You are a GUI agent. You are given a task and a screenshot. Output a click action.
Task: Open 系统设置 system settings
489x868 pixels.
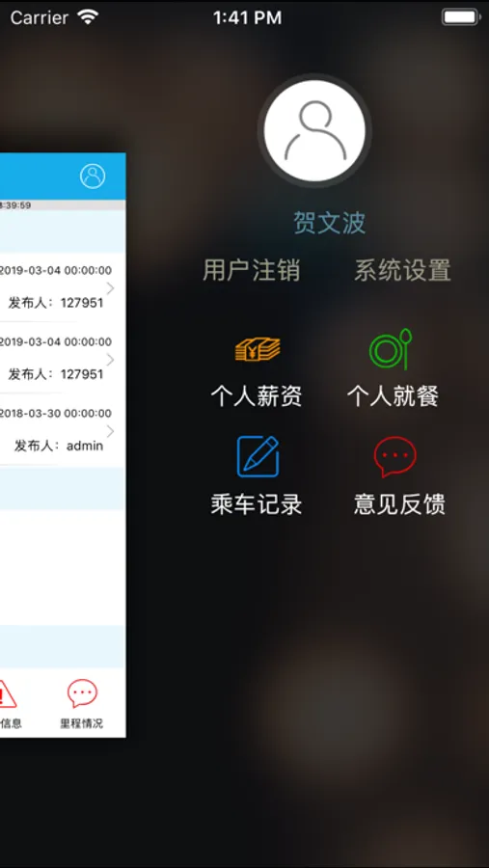point(402,271)
